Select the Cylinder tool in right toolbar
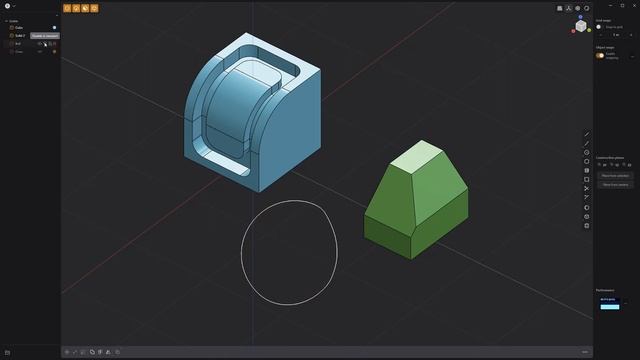Viewport: 640px width, 360px height. (587, 217)
